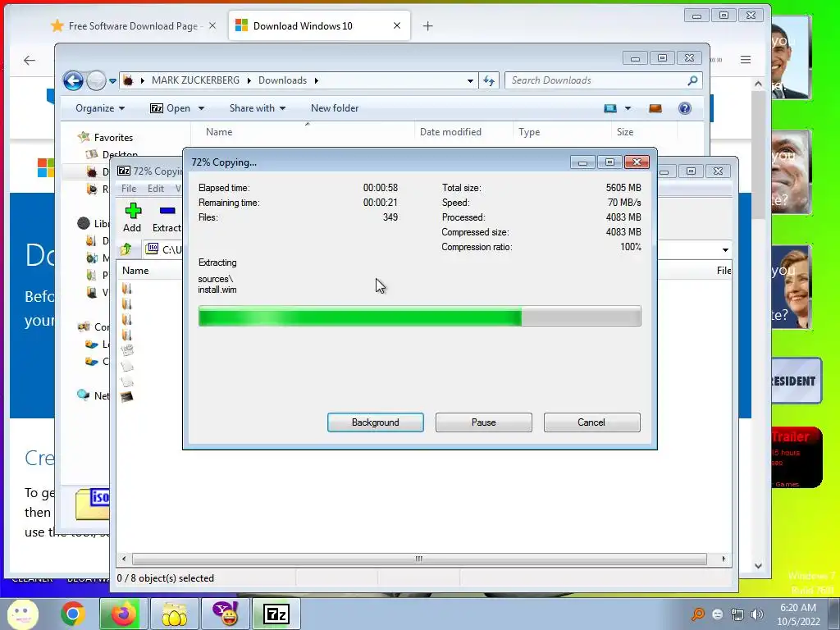Image resolution: width=840 pixels, height=630 pixels.
Task: Click the ISO file thumbnail in details pane
Action: click(x=94, y=504)
